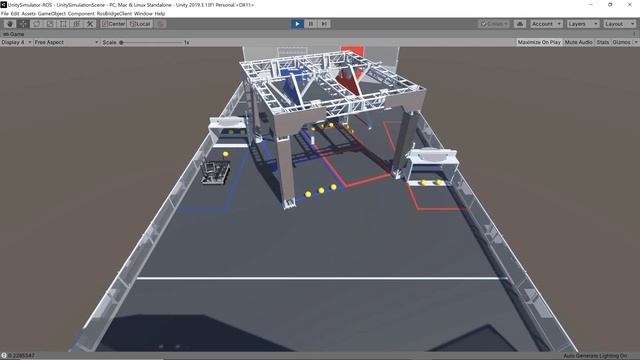640x360 pixels.
Task: Toggle Maximize On Play
Action: 539,42
